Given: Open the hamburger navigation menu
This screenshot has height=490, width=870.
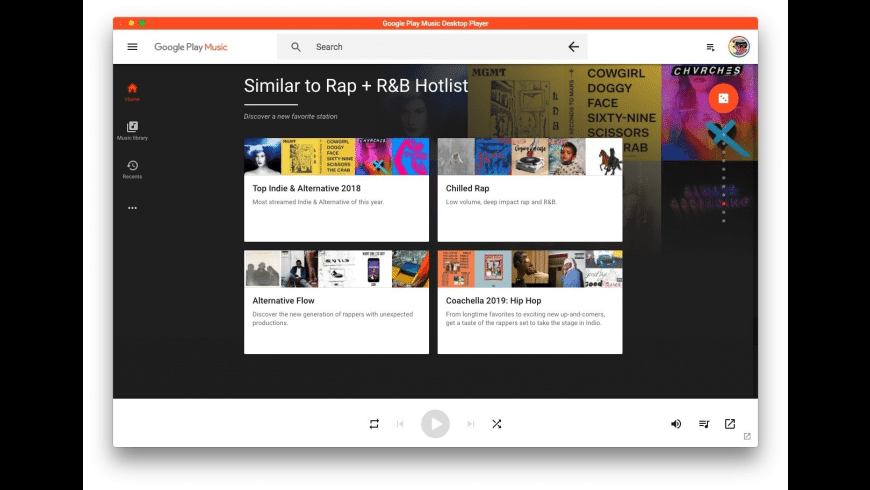Looking at the screenshot, I should click(x=132, y=47).
